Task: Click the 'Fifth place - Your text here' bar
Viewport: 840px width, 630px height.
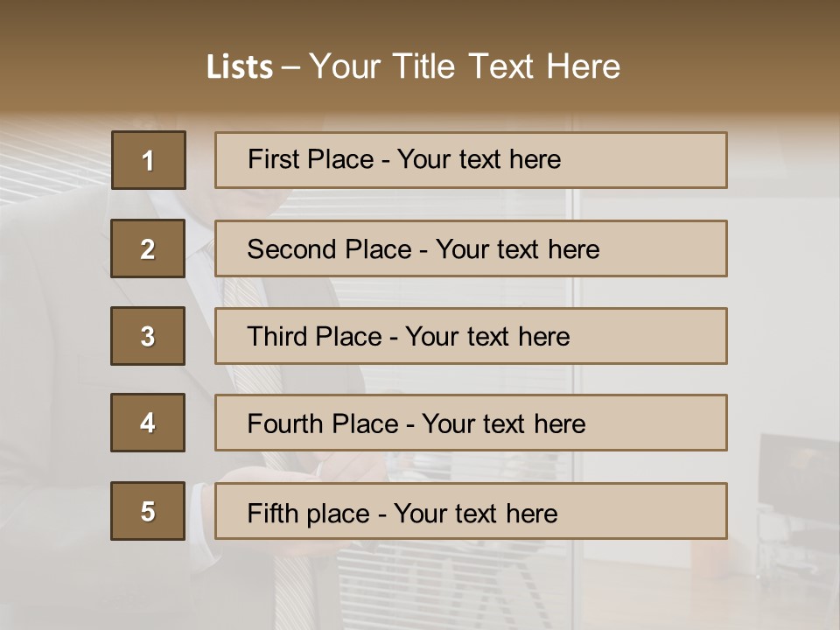Action: [471, 510]
